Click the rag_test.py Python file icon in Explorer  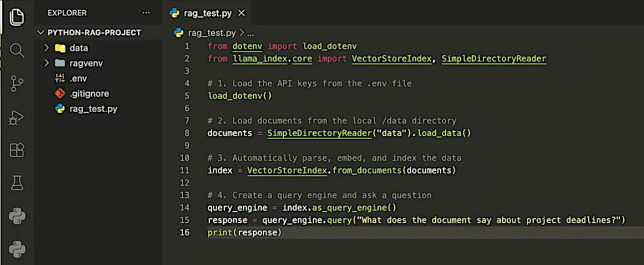coord(60,109)
